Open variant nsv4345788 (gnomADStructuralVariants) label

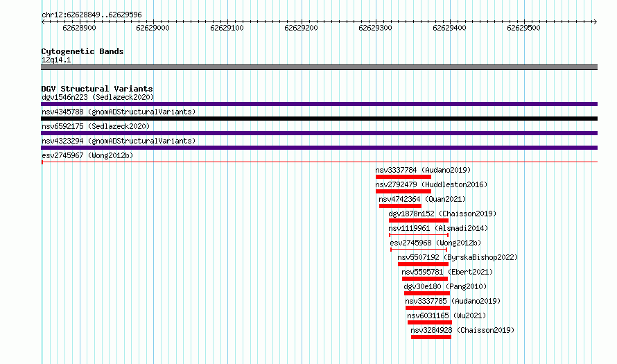tap(119, 112)
